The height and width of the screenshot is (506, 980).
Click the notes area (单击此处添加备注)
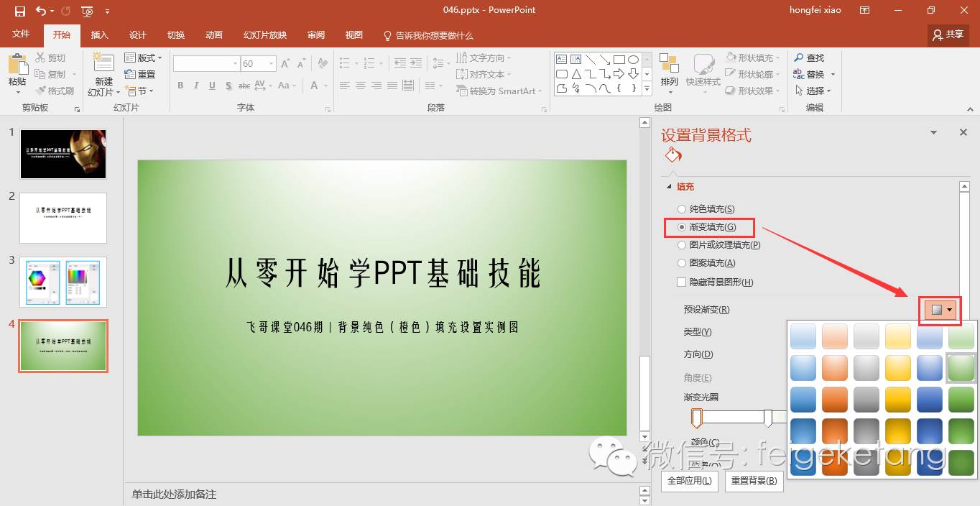click(x=174, y=494)
